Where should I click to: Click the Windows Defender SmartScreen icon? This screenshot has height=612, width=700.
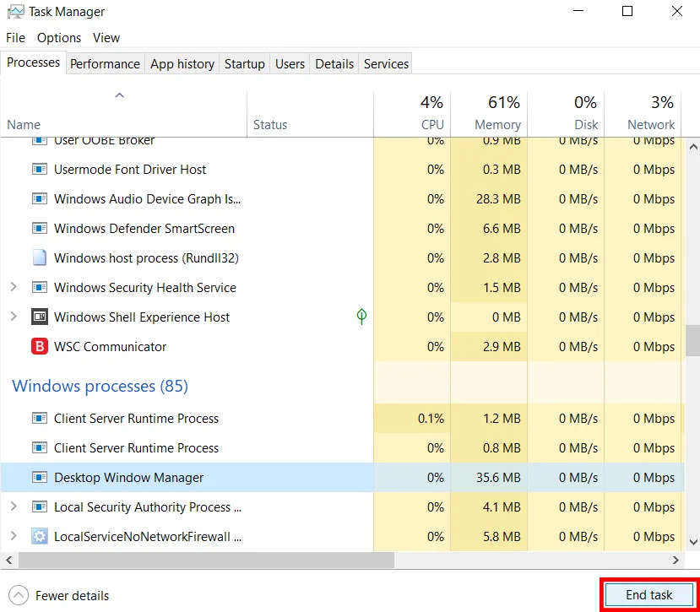click(x=39, y=228)
